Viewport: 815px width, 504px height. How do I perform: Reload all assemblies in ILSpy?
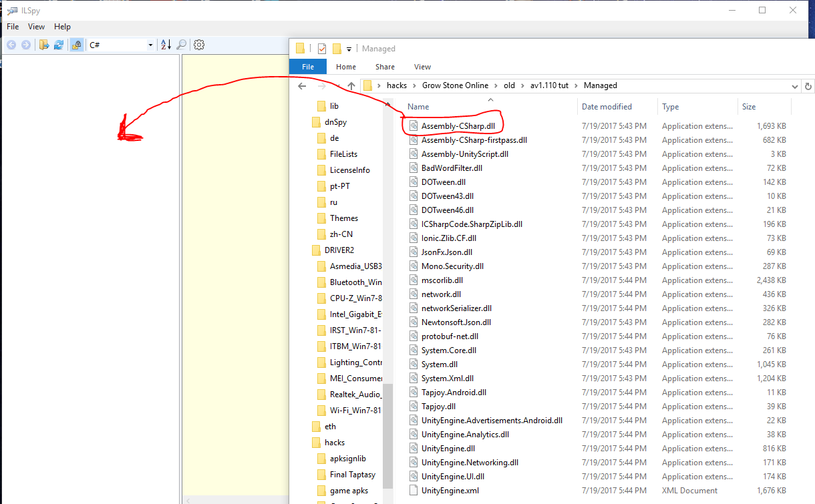[59, 45]
